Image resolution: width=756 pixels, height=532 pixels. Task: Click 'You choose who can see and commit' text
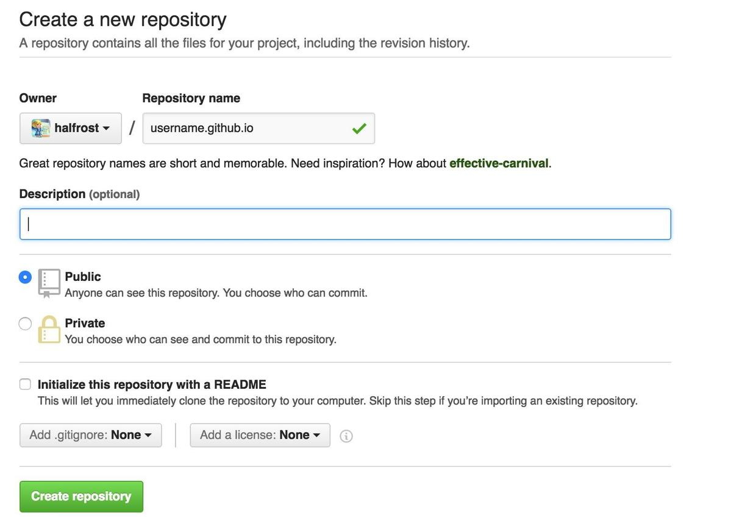(x=201, y=339)
